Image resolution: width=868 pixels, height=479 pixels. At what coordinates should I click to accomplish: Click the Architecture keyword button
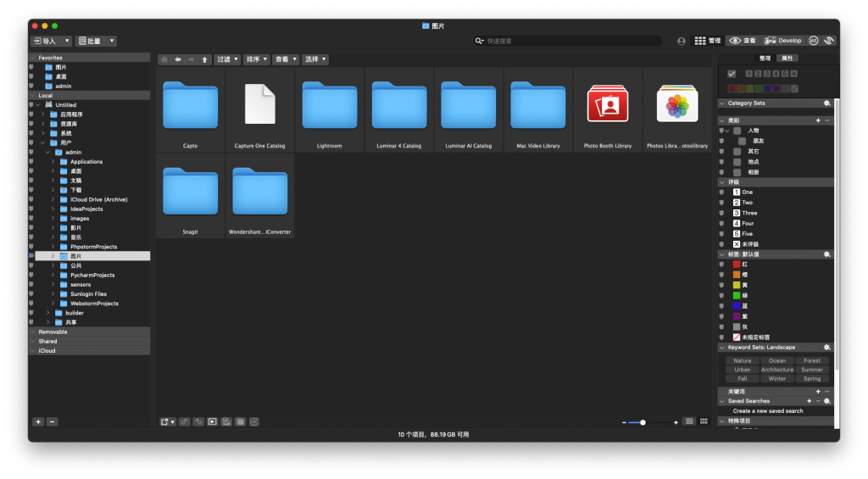coord(777,370)
